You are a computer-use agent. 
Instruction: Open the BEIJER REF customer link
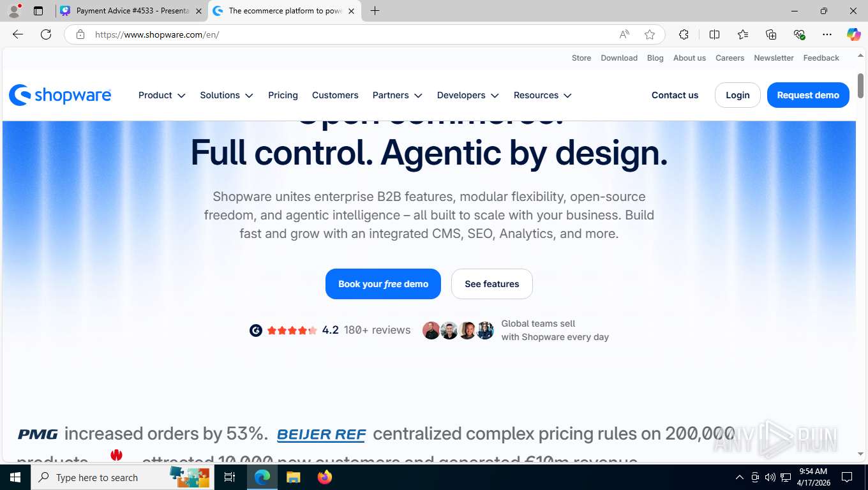[x=321, y=434]
